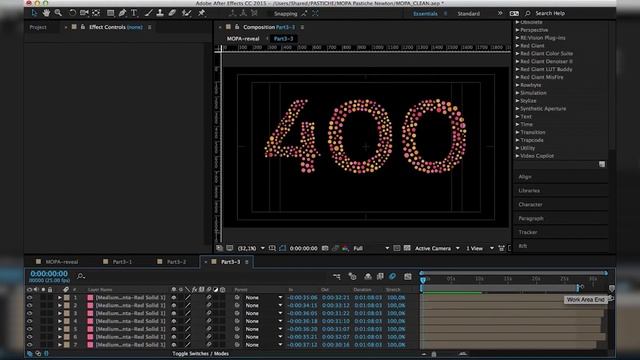Expand the Red Giant effects category
This screenshot has height=360, width=640.
click(518, 46)
